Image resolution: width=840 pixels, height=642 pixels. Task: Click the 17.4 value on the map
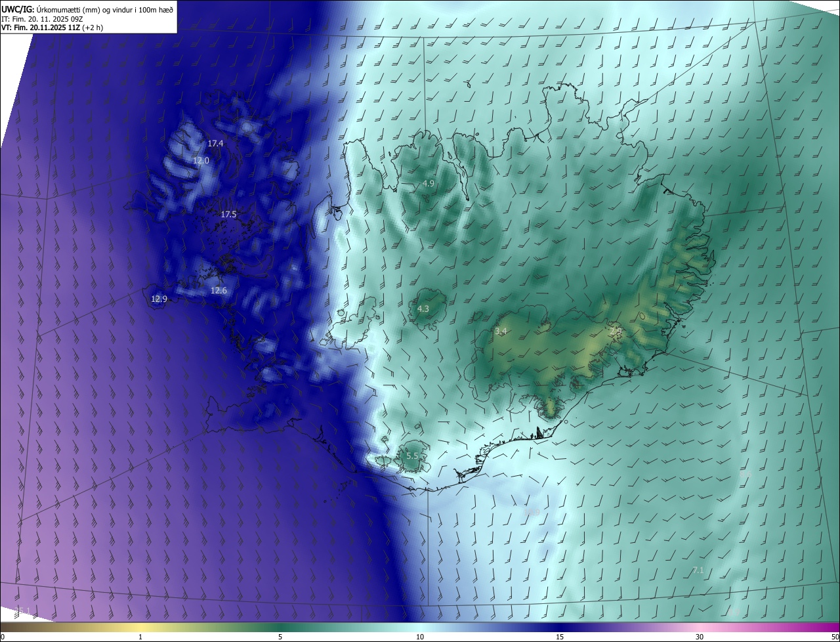tap(215, 143)
